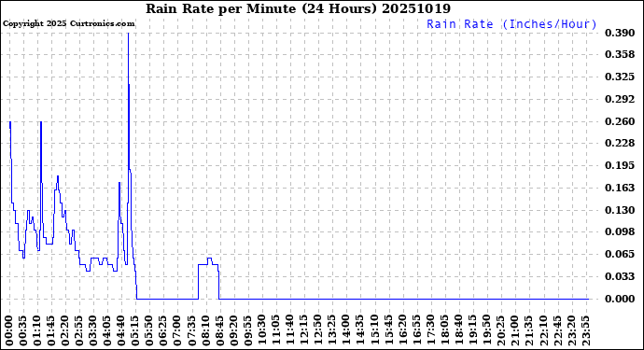
Task: Click the 09:55 time label
Action: pyautogui.click(x=247, y=331)
